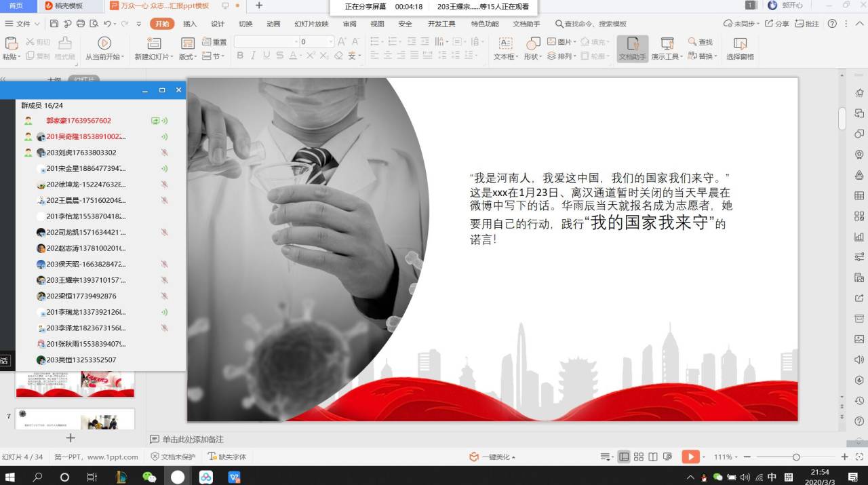This screenshot has width=868, height=485.
Task: Toggle microphone for 203刘虎 in member list
Action: pyautogui.click(x=164, y=153)
